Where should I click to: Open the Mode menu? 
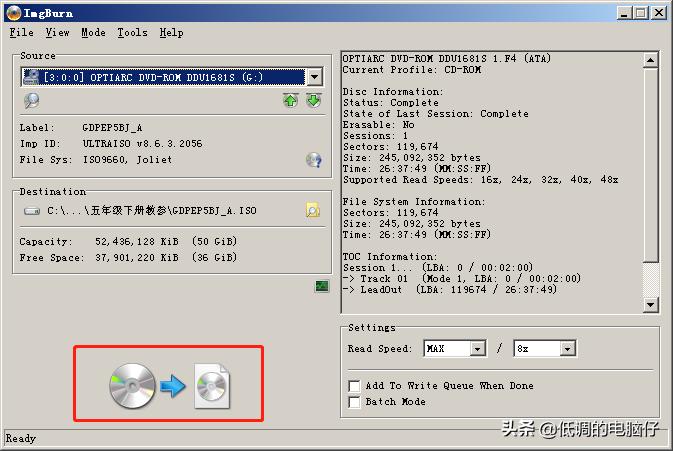(x=93, y=33)
